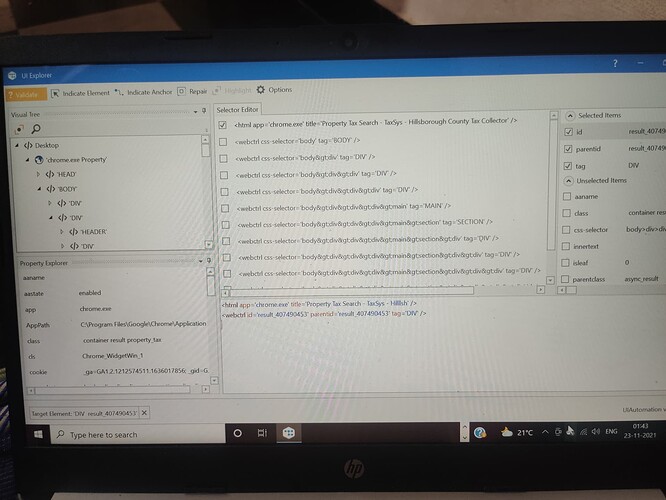
Task: Click the Visual Tree search magnifier icon
Action: tap(36, 128)
